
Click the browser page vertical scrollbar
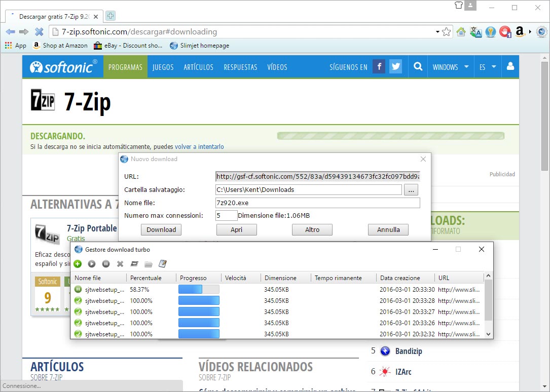click(544, 115)
